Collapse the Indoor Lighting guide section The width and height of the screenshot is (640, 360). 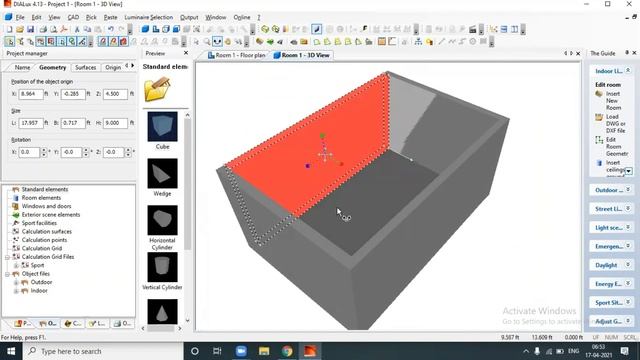[628, 71]
